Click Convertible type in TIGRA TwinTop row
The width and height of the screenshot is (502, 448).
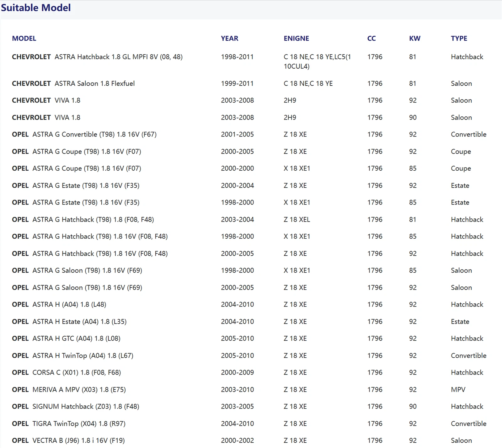coord(468,424)
